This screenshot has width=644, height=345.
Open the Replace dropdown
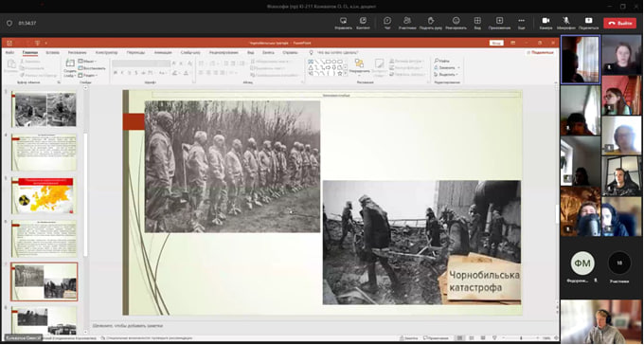click(x=447, y=67)
